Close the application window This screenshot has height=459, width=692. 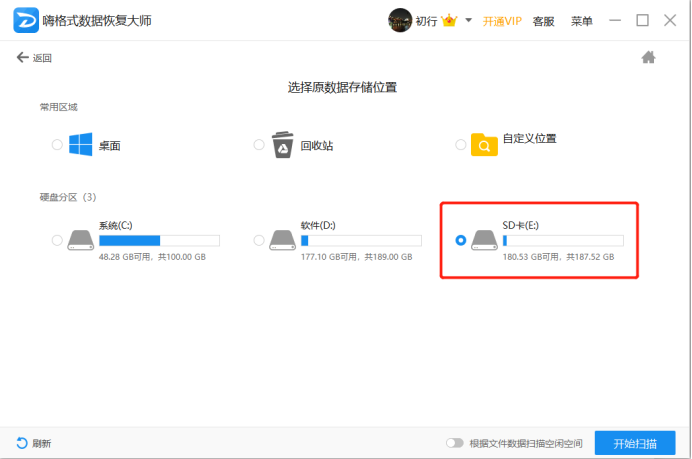[670, 20]
